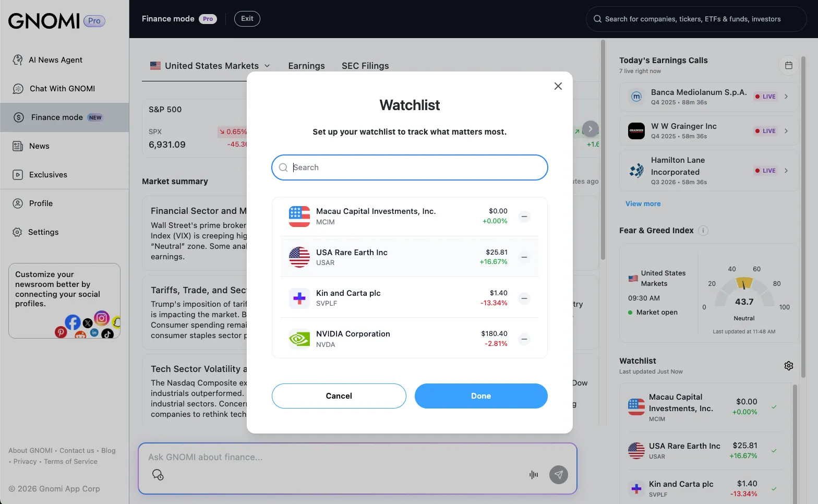
Task: Search companies, tickers, ETFs and funds
Action: click(696, 19)
